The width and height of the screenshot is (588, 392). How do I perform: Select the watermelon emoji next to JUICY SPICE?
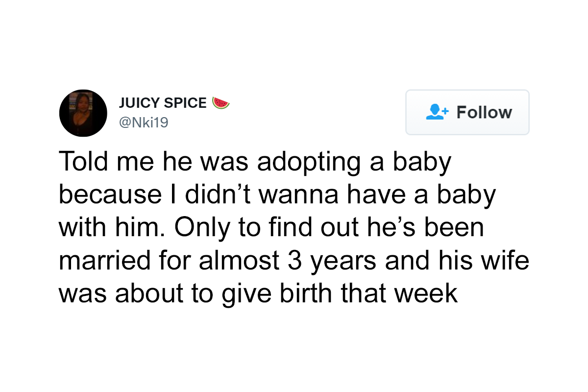(220, 103)
